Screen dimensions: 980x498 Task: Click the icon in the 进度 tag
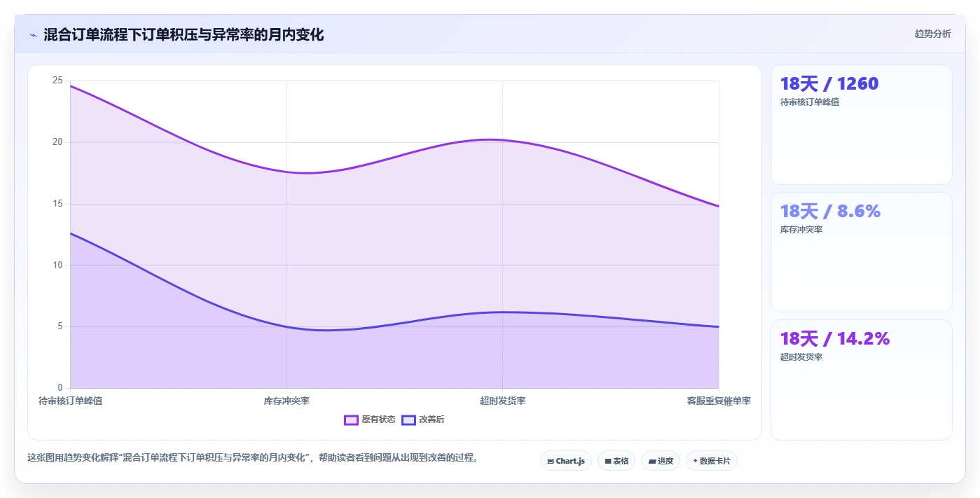click(x=651, y=462)
